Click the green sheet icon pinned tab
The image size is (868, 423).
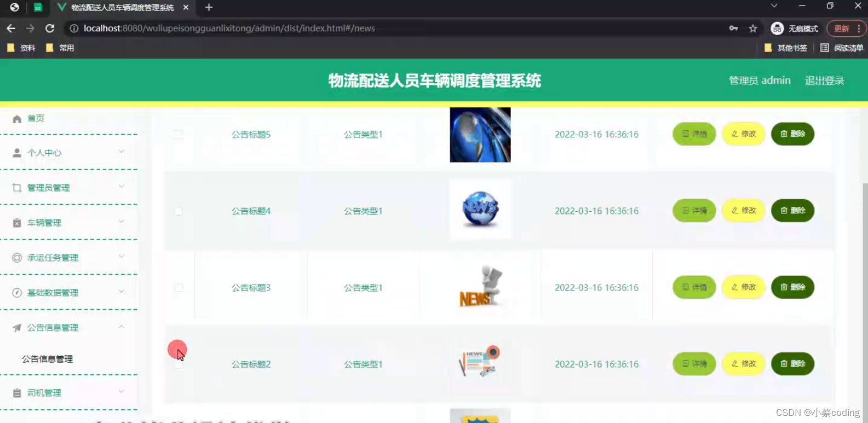[38, 8]
